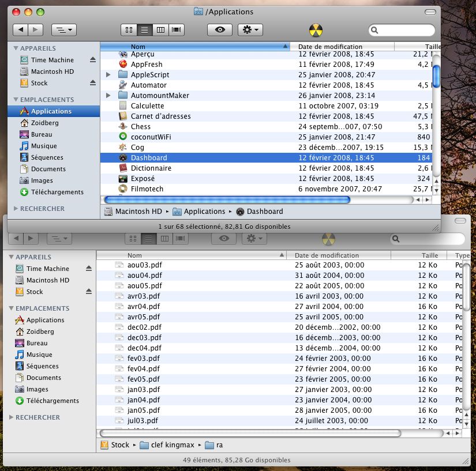
Task: Collapse the APPAREILS section in the ra window
Action: tap(11, 257)
